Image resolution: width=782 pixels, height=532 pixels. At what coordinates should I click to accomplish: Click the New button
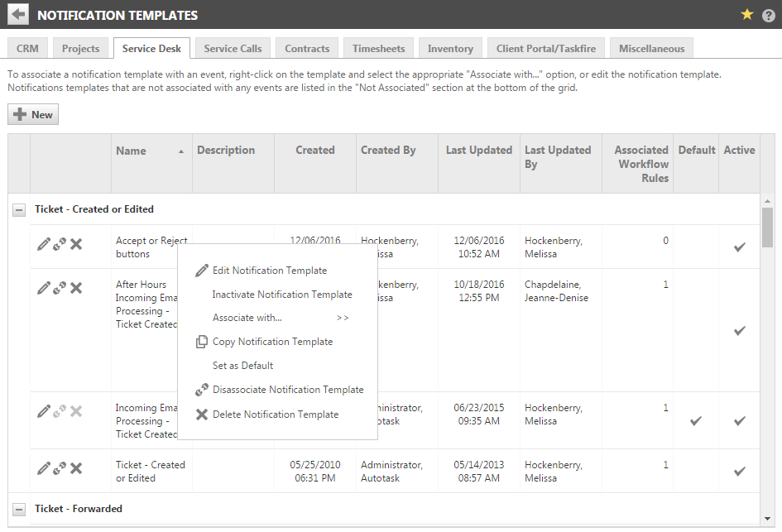coord(33,115)
